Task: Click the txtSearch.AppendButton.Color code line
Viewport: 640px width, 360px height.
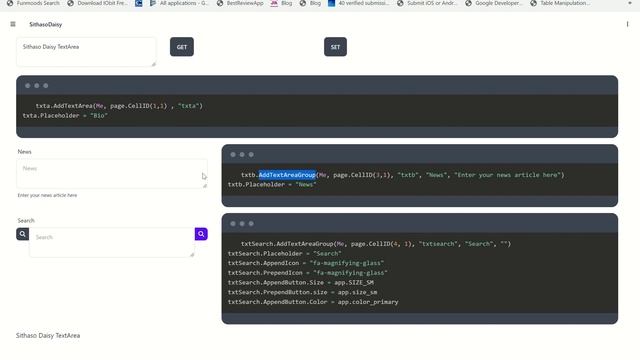Action: [x=313, y=302]
